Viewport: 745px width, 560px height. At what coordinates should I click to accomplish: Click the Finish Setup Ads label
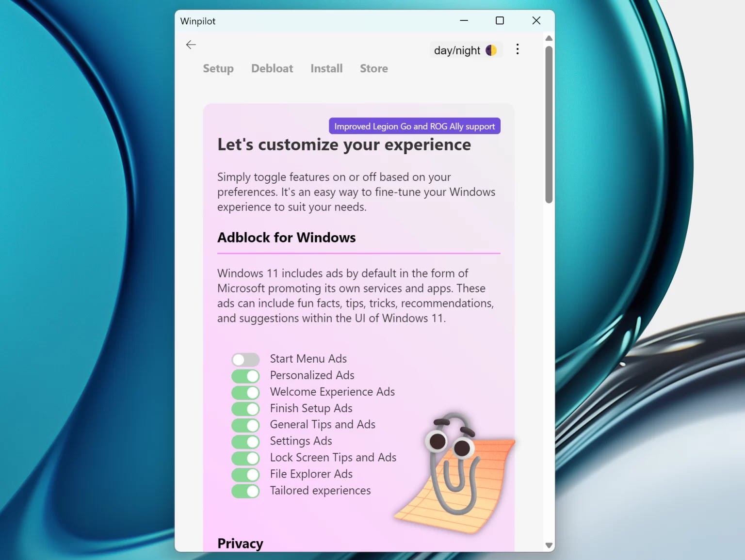pos(311,408)
